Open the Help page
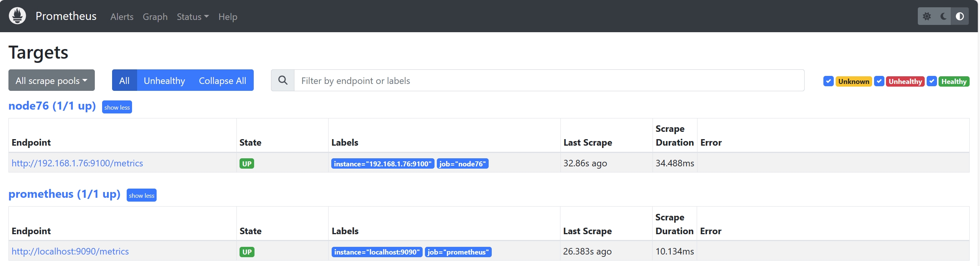980x266 pixels. [228, 17]
